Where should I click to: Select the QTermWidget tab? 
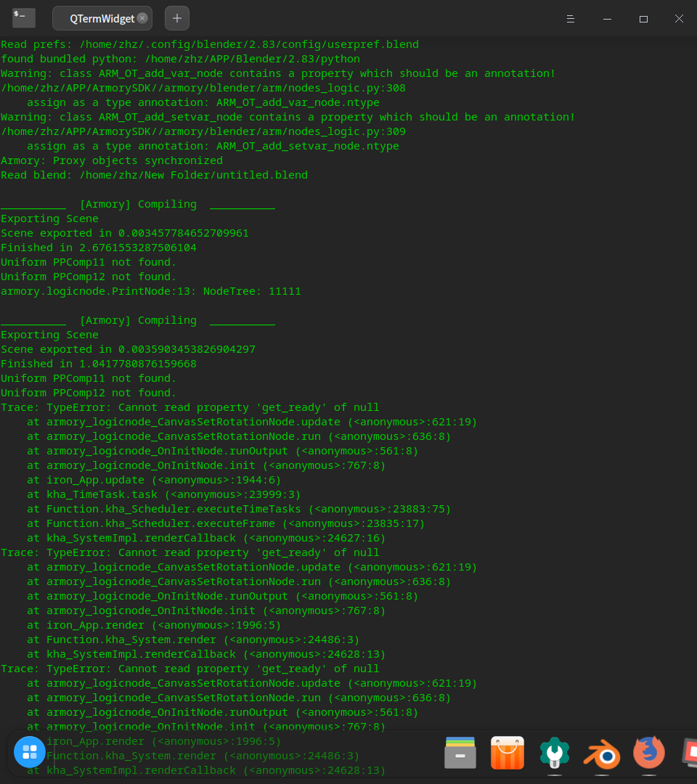point(102,18)
